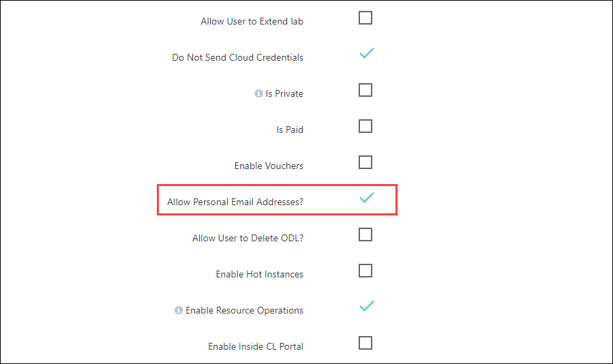The image size is (613, 364).
Task: Click the Enable Vouchers label
Action: 269,166
